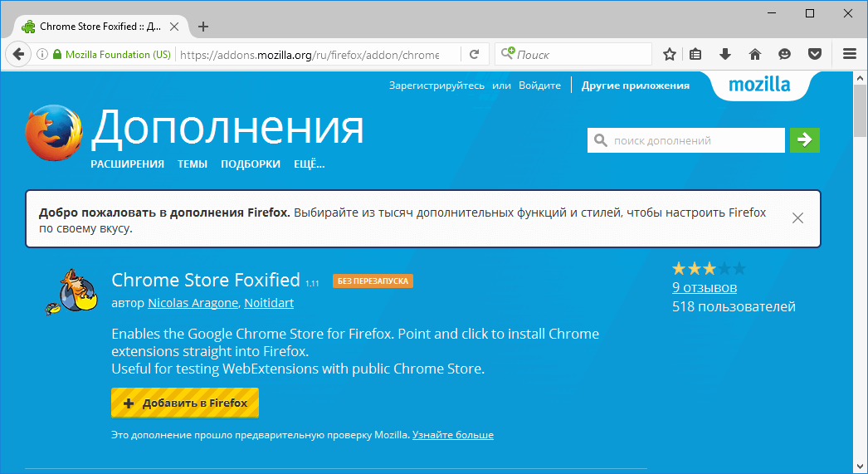Click the scrollbar down arrow
The width and height of the screenshot is (868, 474).
click(860, 467)
